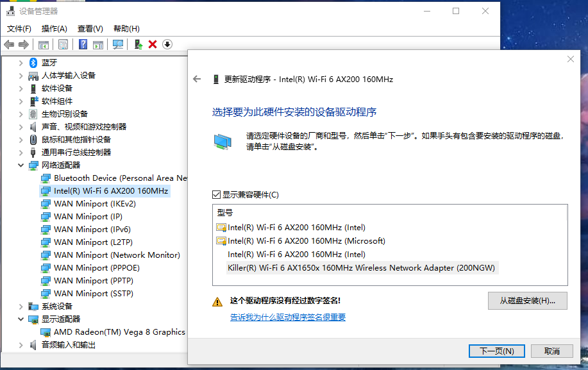Click the update device driver toolbar icon

(139, 45)
